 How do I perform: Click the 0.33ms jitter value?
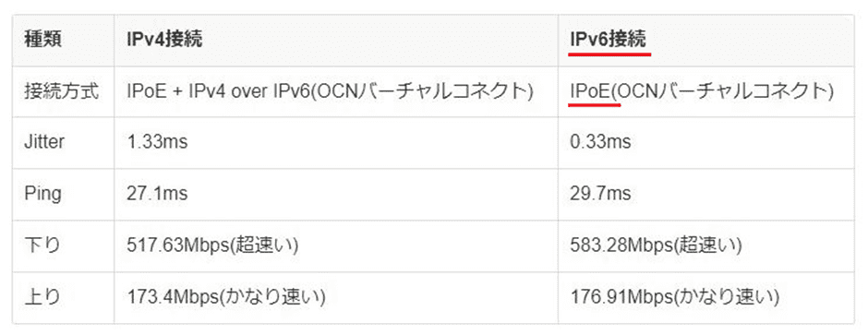(600, 142)
